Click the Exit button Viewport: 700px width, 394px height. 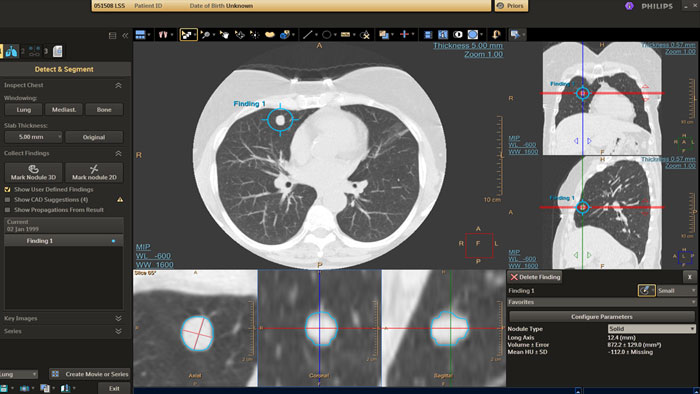[114, 388]
